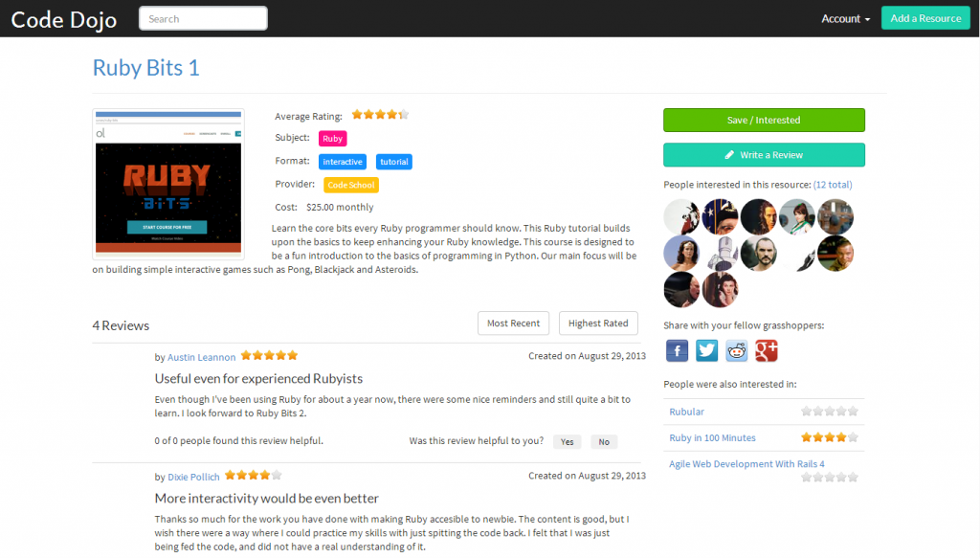Screen dimensions: 980x558
Task: Open the Code School provider tag
Action: click(x=351, y=185)
